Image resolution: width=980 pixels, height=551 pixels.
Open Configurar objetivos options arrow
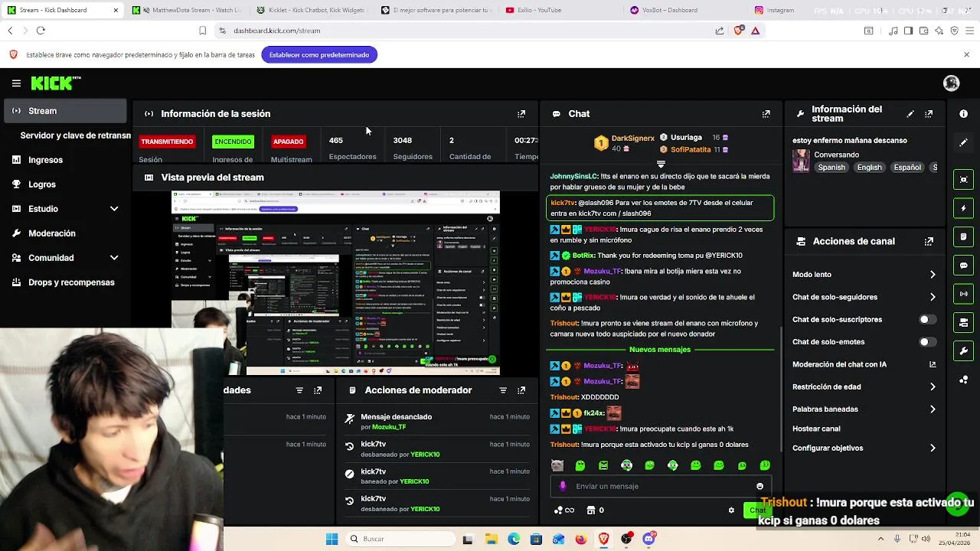point(933,448)
